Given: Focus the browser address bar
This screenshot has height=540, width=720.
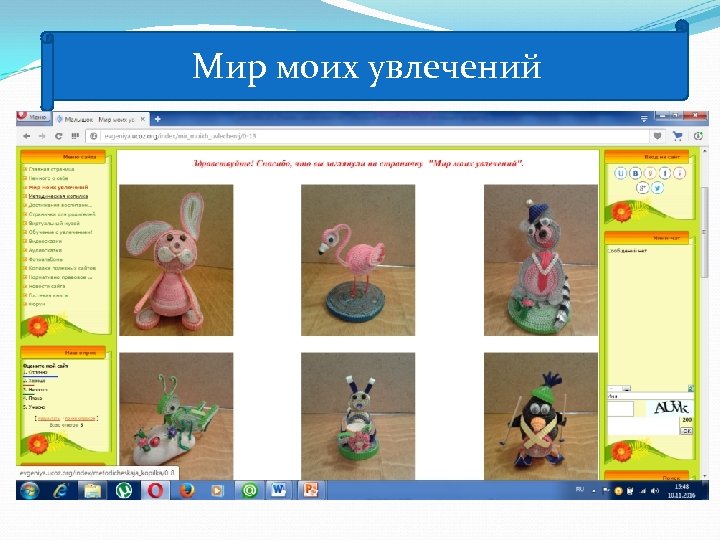Looking at the screenshot, I should (x=367, y=136).
